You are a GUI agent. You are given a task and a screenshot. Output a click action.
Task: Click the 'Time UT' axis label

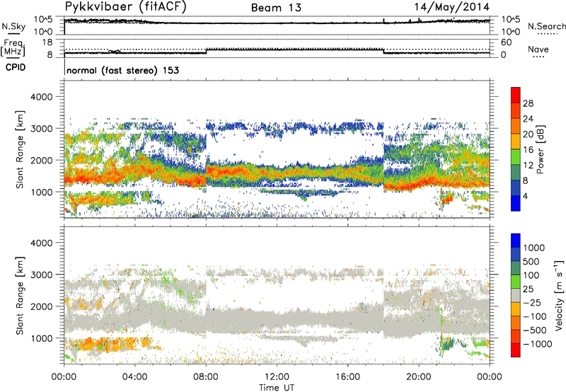(277, 388)
